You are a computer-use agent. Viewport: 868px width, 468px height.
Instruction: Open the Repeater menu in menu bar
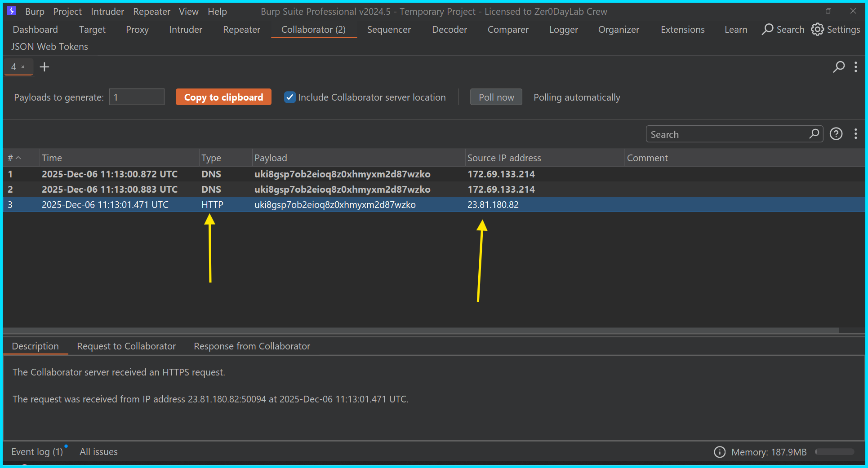point(151,12)
